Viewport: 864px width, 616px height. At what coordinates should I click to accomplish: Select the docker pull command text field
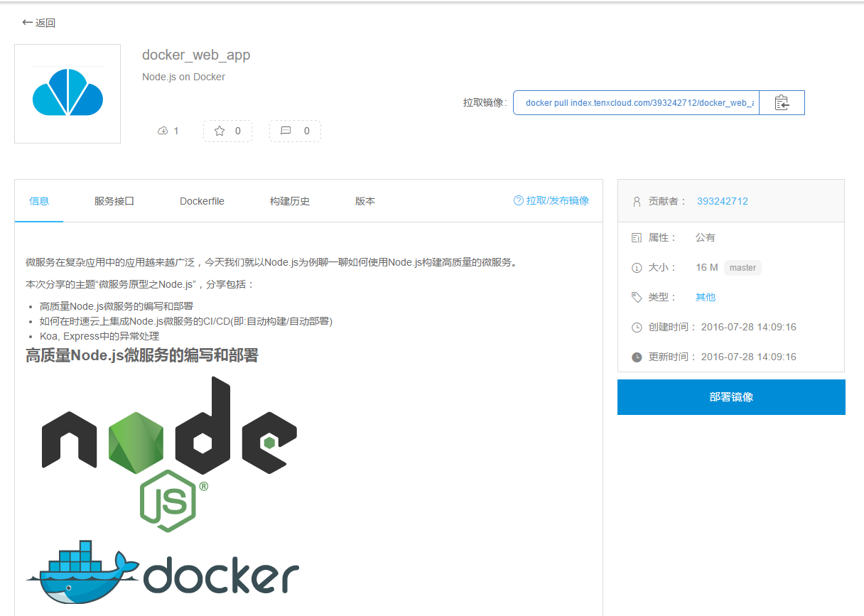635,102
